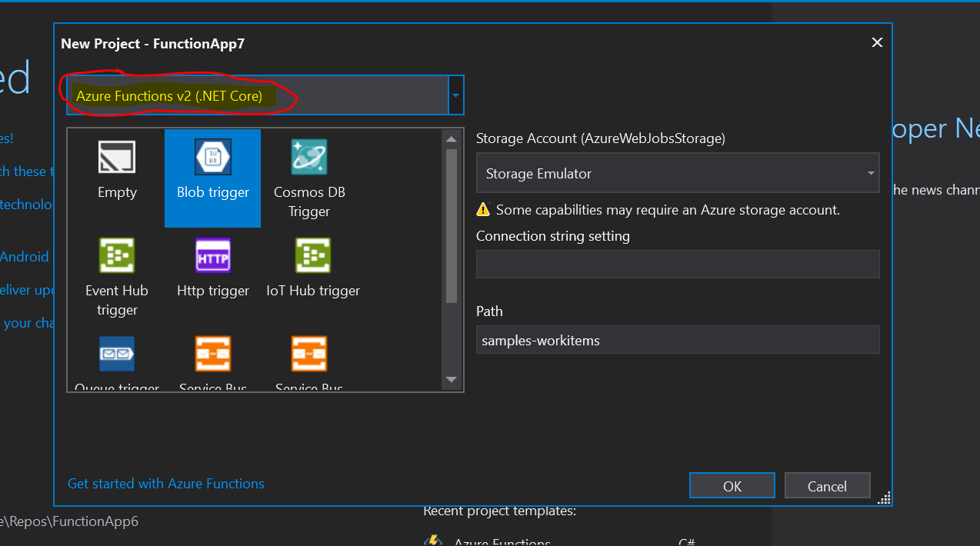Pick the Cosmos DB Trigger template icon
The width and height of the screenshot is (980, 546).
tap(309, 157)
